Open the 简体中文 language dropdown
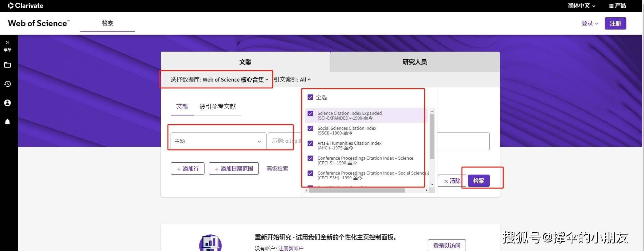 tap(582, 5)
